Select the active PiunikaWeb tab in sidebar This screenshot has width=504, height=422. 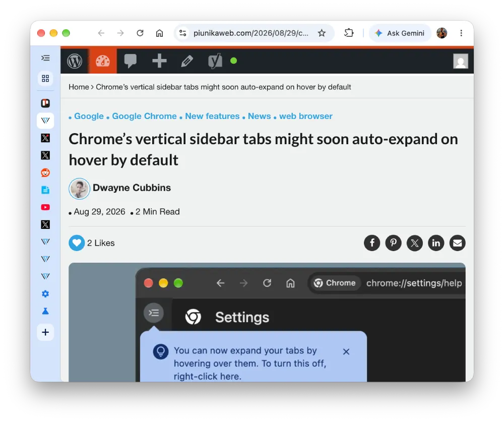coord(45,120)
